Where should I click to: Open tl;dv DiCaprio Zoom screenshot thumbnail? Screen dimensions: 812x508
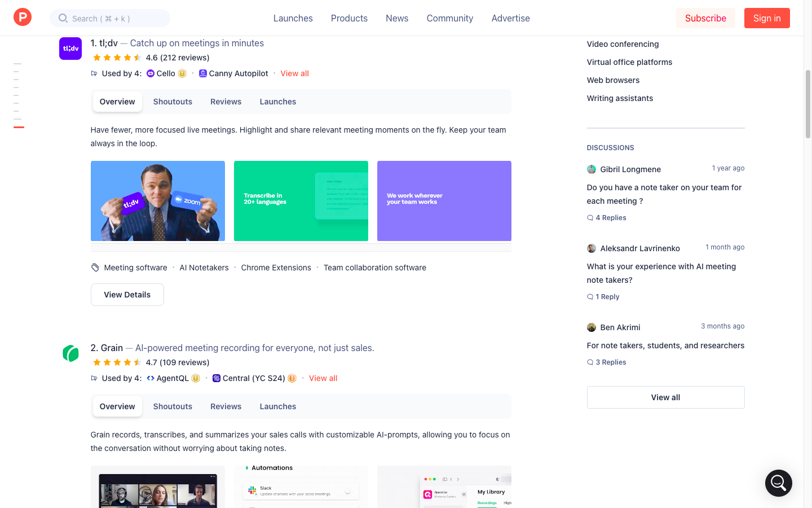158,201
